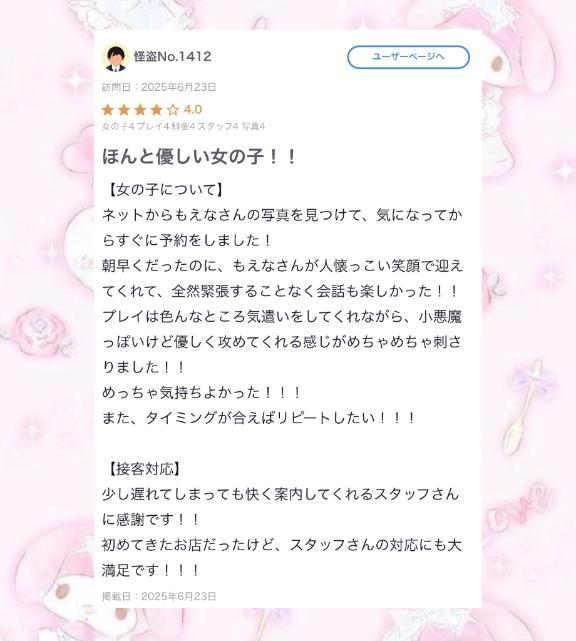Click the 【接客対応】 section heading
Screen dimensions: 576x641
(143, 468)
